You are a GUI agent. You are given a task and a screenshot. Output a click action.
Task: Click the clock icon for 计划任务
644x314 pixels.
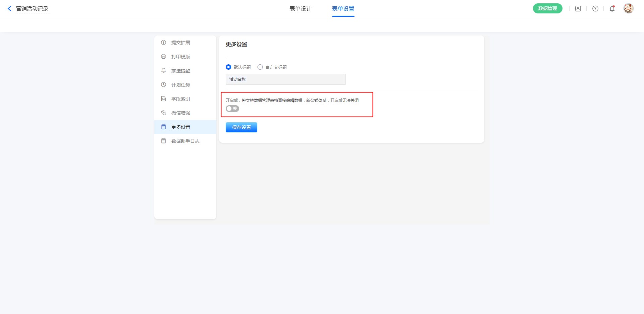[163, 85]
